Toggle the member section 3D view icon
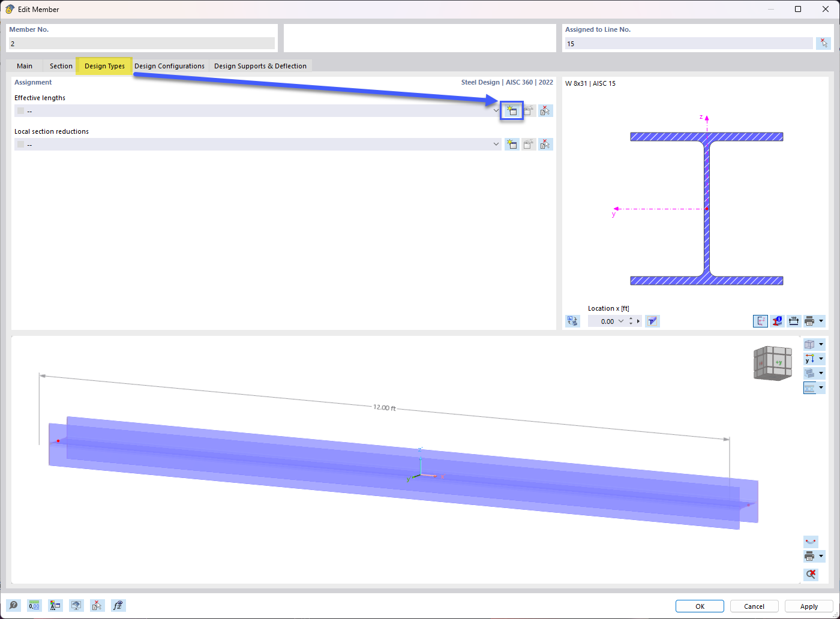 point(652,321)
